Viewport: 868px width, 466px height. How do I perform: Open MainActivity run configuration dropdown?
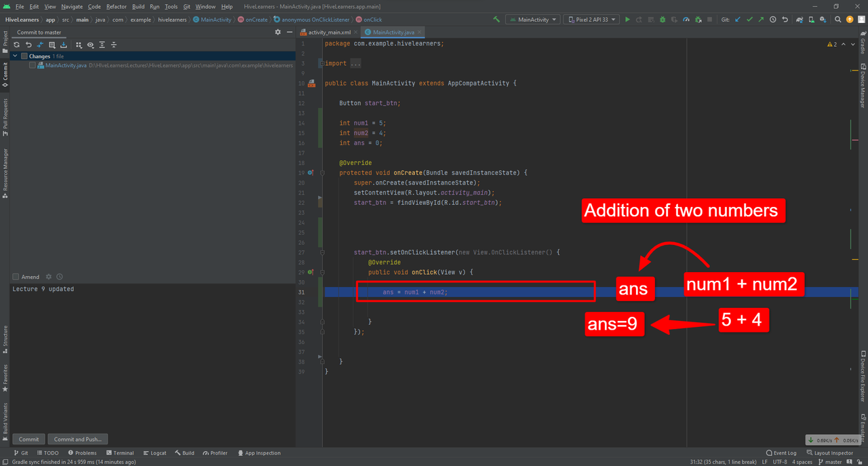[533, 20]
